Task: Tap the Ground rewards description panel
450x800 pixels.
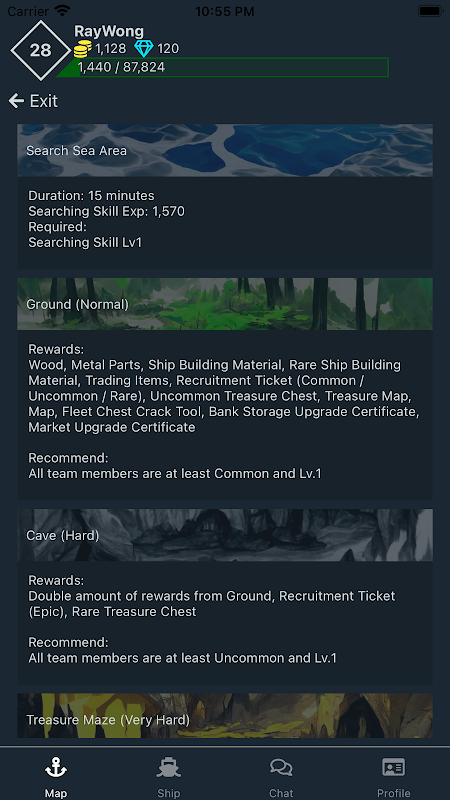Action: click(225, 415)
